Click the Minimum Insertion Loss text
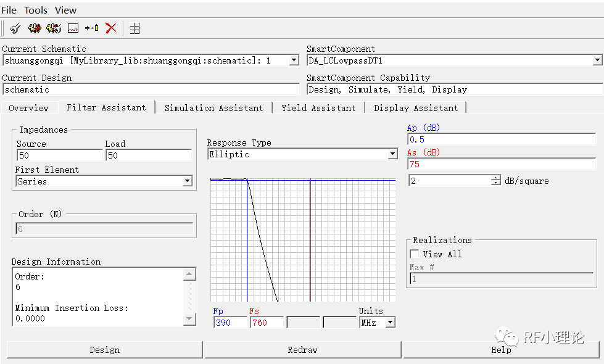 point(72,308)
